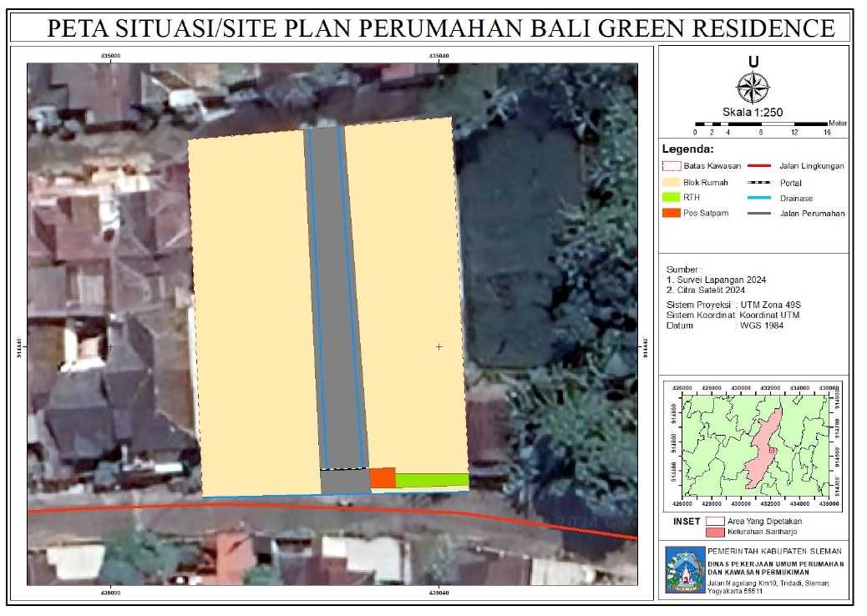Click the left beige housing block on the map
Image resolution: width=867 pixels, height=616 pixels.
coord(255,315)
